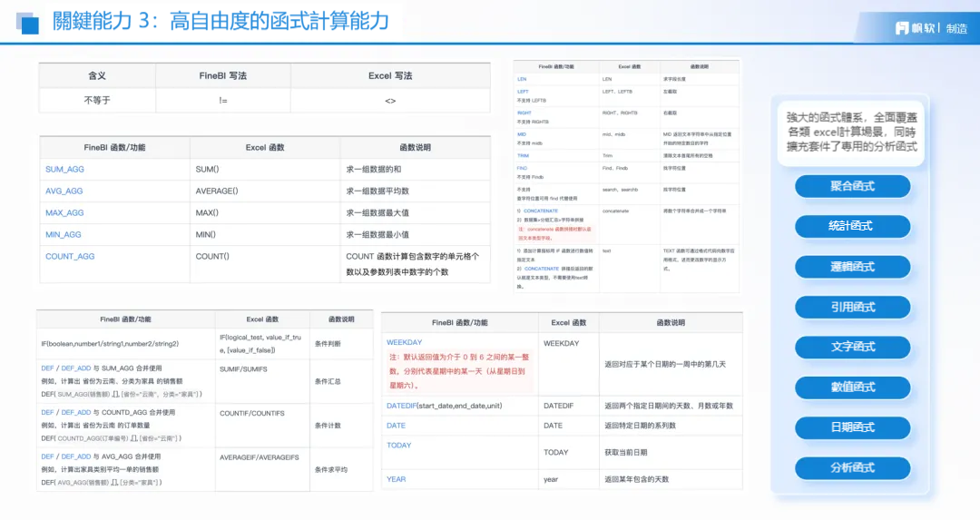Open the TODAY function link
Image resolution: width=980 pixels, height=520 pixels.
coord(398,446)
